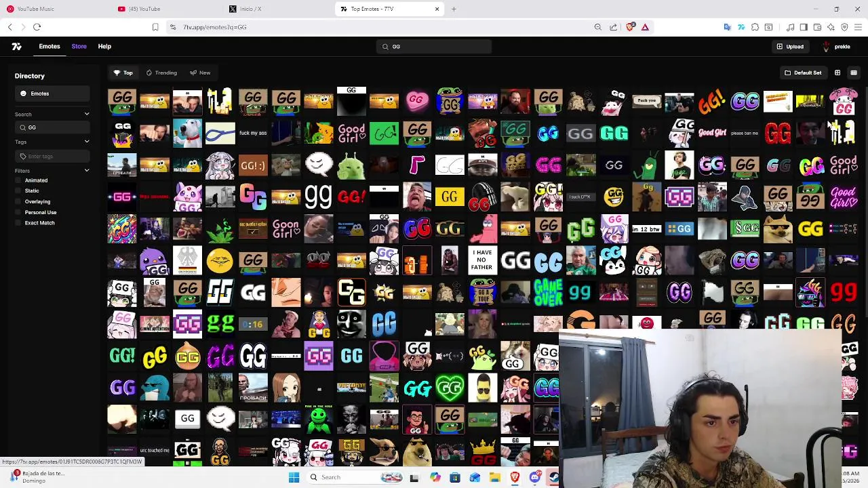Open the media control music note icon
This screenshot has height=488, width=868.
pos(791,27)
